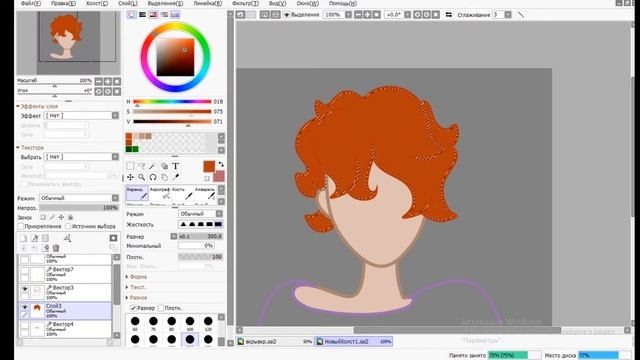Click the flip canvas horizontally icon
This screenshot has height=360, width=640.
449,15
